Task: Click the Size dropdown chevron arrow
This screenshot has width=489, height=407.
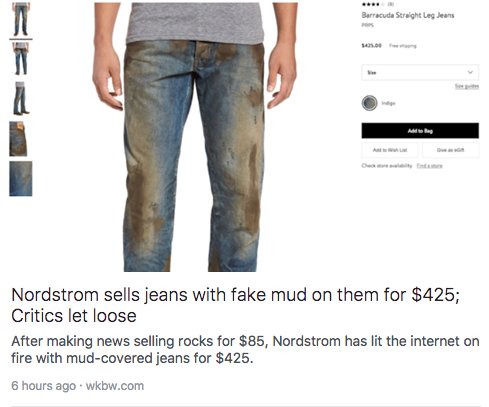Action: coord(470,72)
